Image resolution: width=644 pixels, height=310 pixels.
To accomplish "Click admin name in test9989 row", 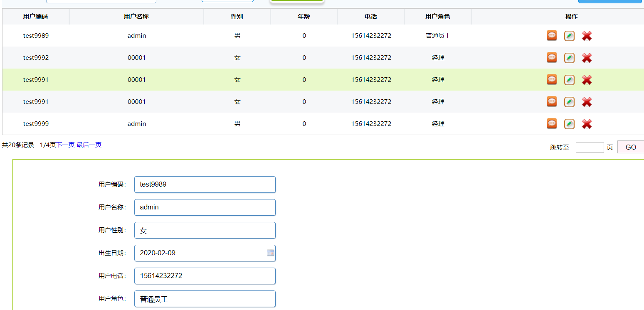I will pos(137,36).
